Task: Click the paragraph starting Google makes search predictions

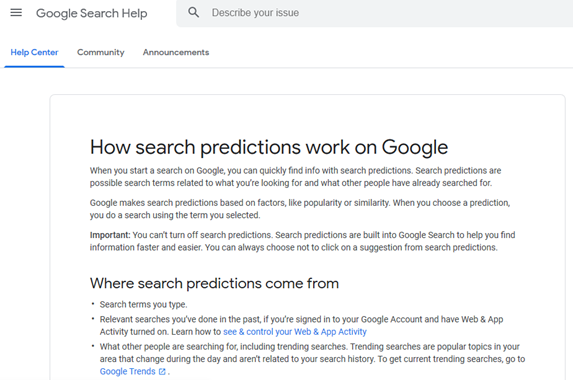Action: 300,209
